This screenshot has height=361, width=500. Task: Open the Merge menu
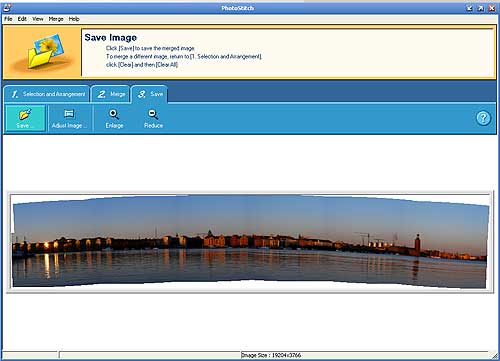click(56, 19)
